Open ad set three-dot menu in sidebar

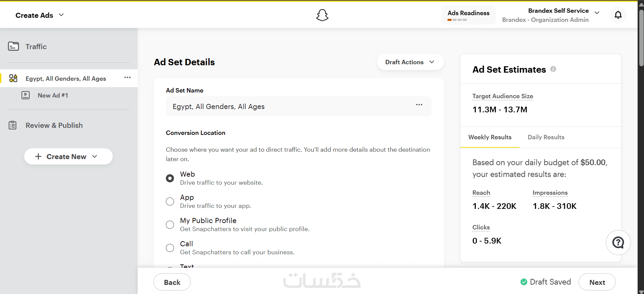pos(127,78)
